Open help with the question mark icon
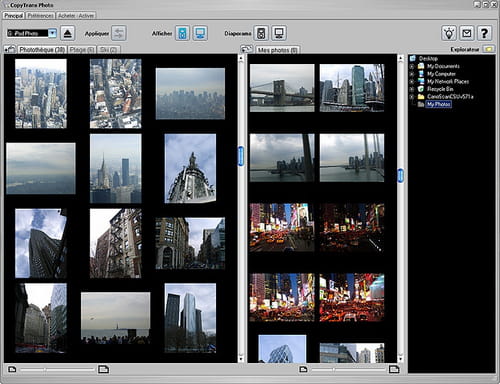This screenshot has width=500, height=384. tap(484, 33)
